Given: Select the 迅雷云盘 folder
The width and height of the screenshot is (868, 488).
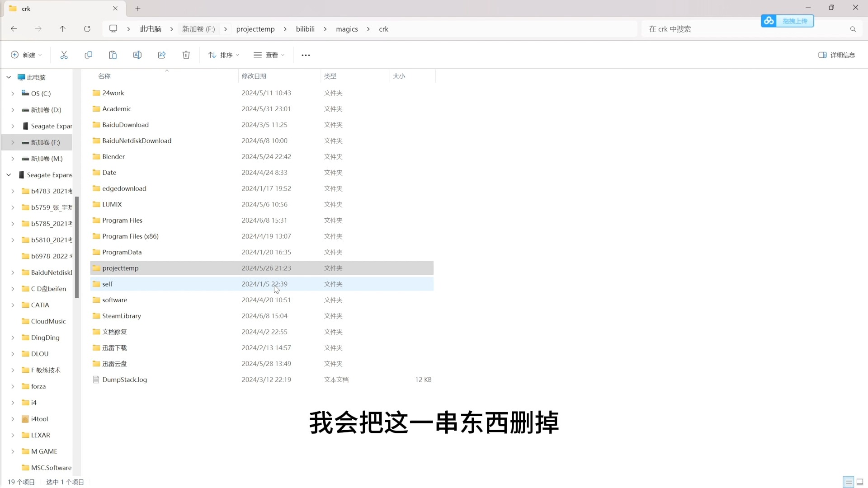Looking at the screenshot, I should tap(262, 364).
